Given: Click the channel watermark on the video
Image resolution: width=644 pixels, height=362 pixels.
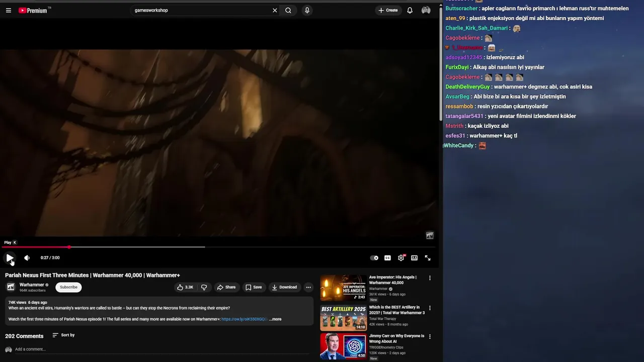Looking at the screenshot, I should (430, 235).
